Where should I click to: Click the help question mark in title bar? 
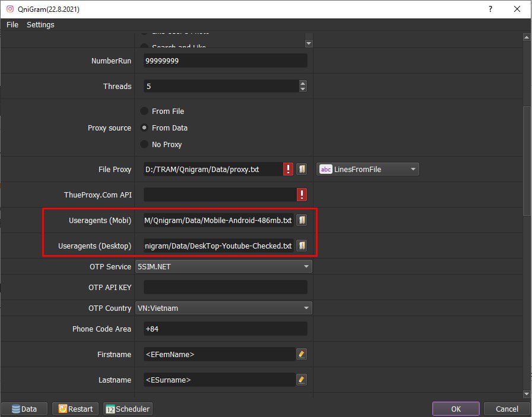pos(490,9)
